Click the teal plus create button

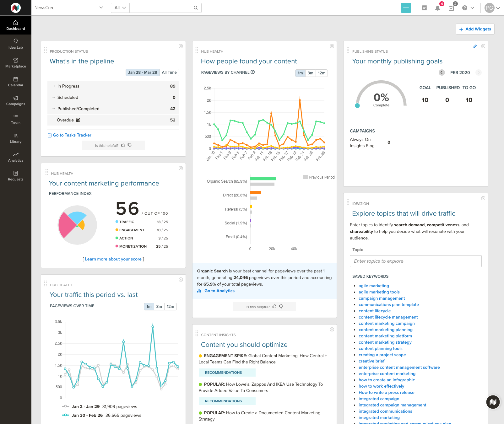tap(406, 8)
